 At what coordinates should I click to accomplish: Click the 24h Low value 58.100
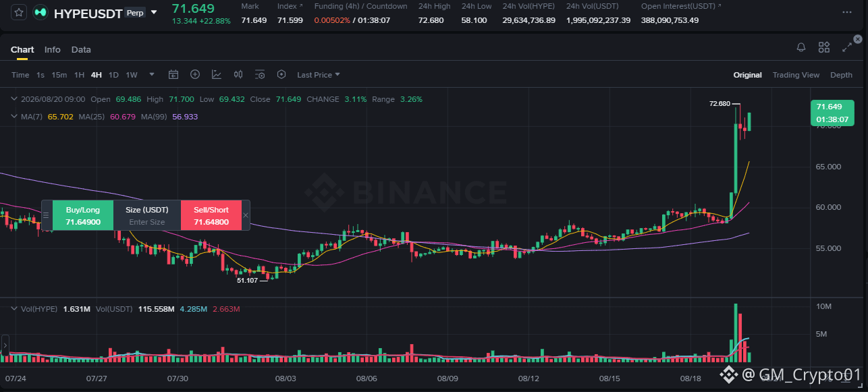tap(474, 20)
